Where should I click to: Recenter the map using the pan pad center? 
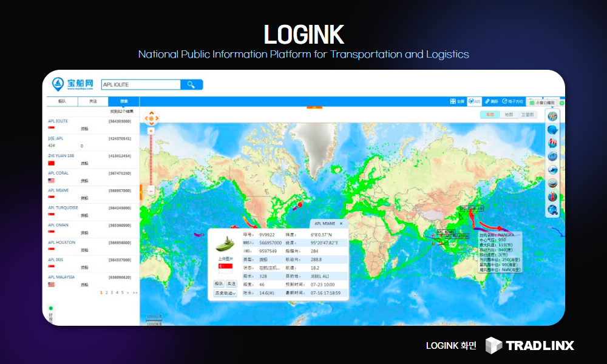(151, 118)
